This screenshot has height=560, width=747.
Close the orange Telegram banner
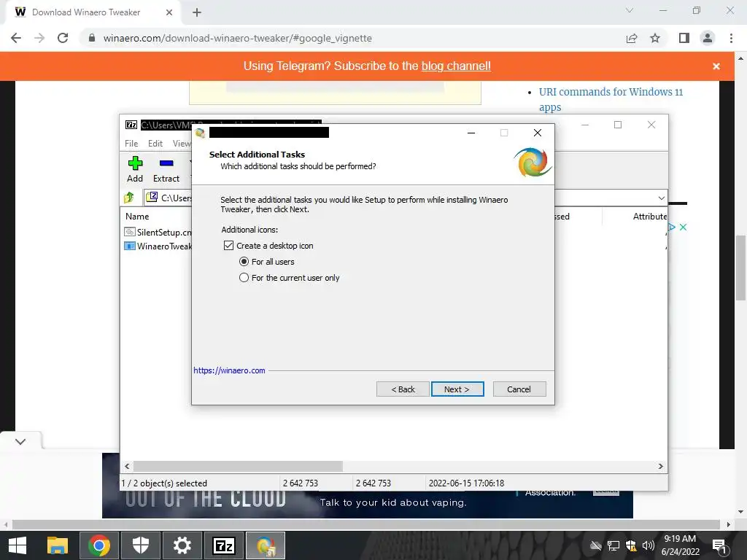tap(716, 66)
